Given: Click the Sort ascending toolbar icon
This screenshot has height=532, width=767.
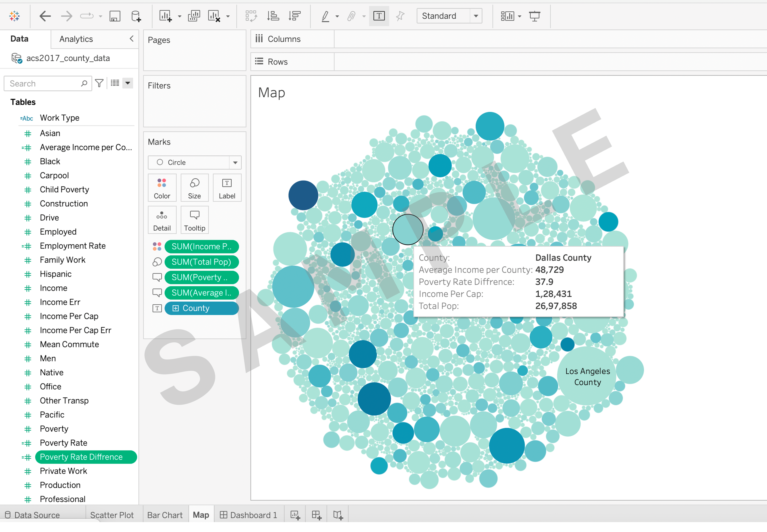Looking at the screenshot, I should pyautogui.click(x=273, y=16).
